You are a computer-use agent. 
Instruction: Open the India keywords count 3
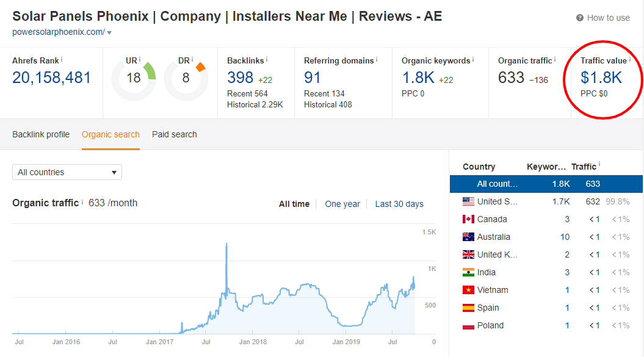[x=567, y=272]
